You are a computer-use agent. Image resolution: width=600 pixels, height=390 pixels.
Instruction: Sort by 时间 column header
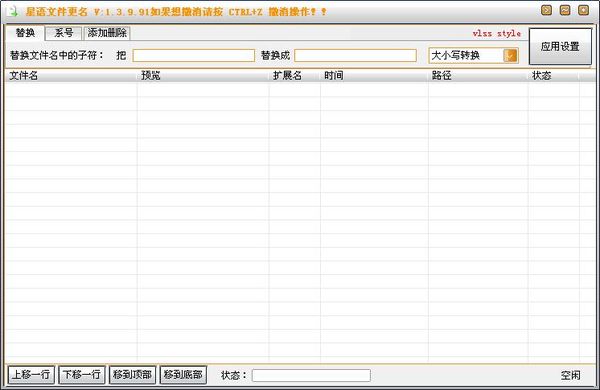pyautogui.click(x=374, y=76)
